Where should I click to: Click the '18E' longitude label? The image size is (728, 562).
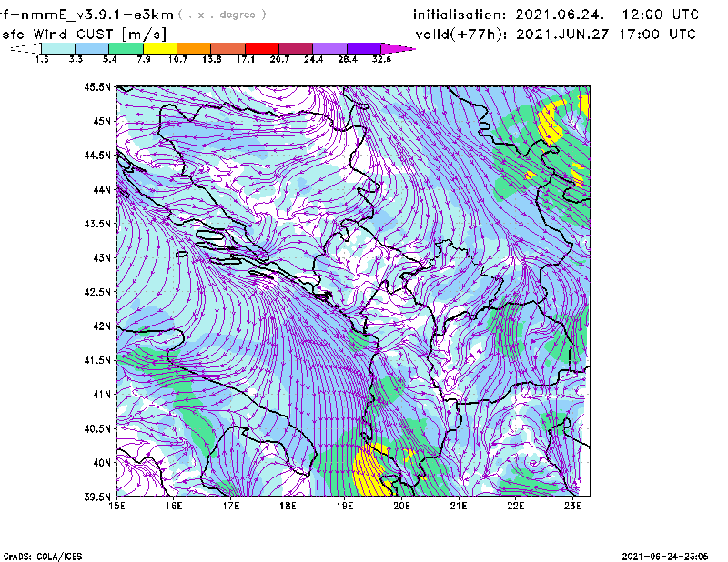288,506
